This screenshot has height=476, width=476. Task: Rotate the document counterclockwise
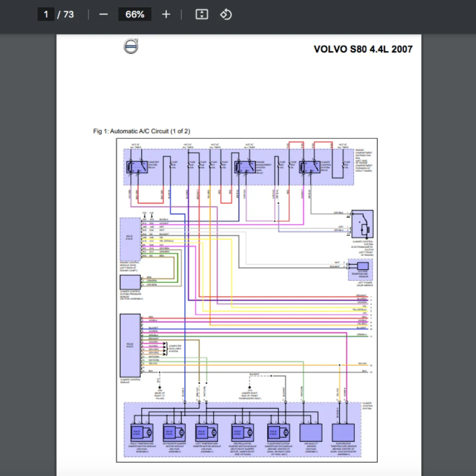pyautogui.click(x=226, y=14)
